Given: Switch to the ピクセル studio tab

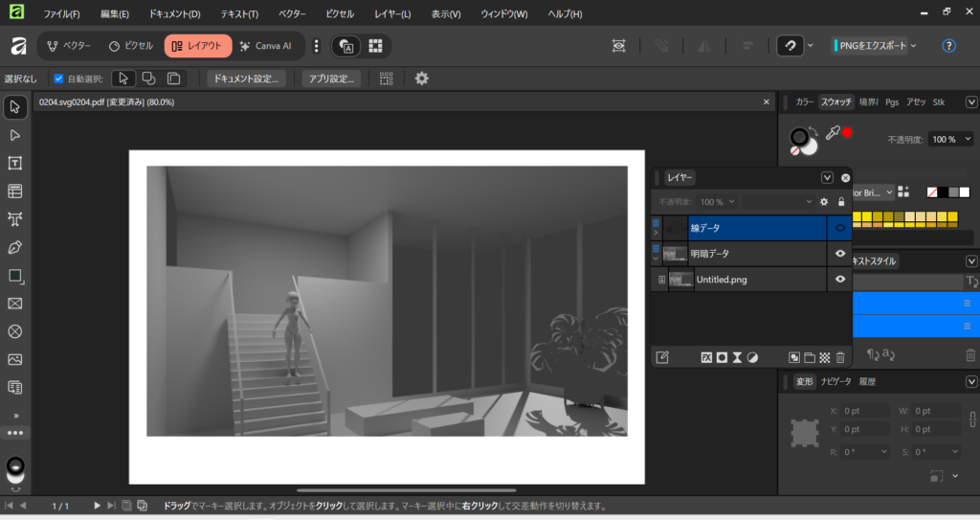Looking at the screenshot, I should pos(131,45).
